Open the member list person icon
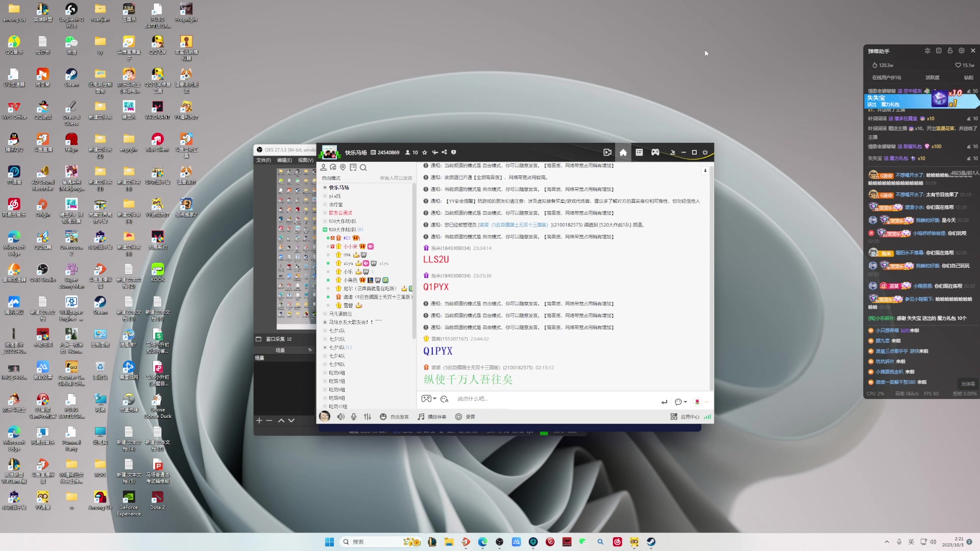Image resolution: width=980 pixels, height=551 pixels. pyautogui.click(x=323, y=167)
